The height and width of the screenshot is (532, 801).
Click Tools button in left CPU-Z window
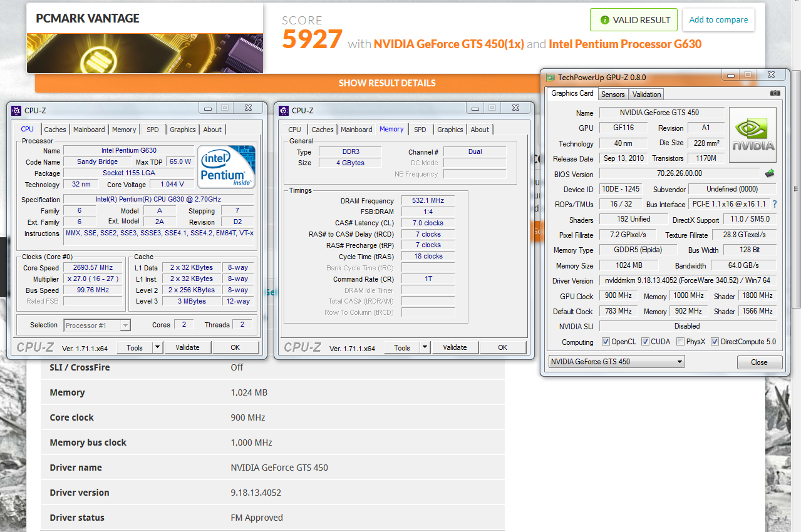(135, 347)
